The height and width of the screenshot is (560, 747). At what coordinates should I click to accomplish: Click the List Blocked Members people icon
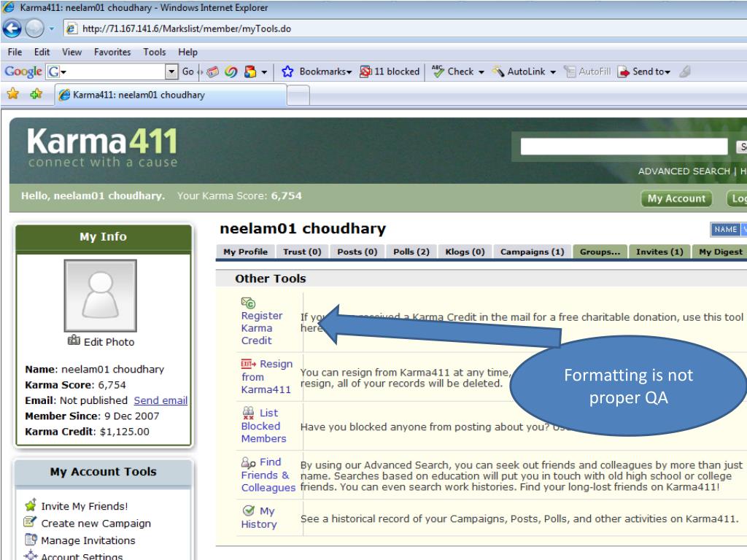(x=249, y=413)
